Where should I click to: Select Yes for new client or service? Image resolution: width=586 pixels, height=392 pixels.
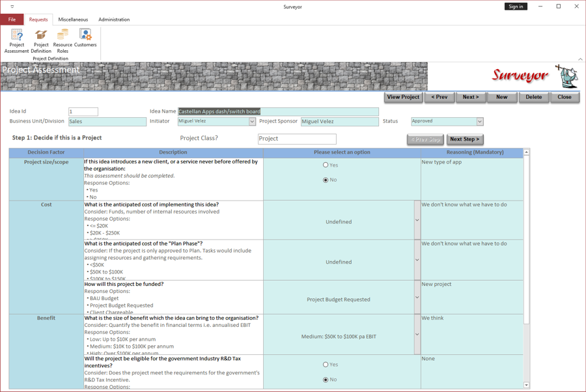click(x=326, y=165)
